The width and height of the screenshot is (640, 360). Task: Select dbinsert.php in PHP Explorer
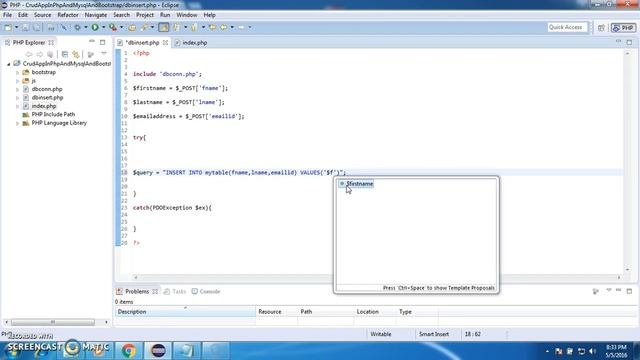pos(47,98)
